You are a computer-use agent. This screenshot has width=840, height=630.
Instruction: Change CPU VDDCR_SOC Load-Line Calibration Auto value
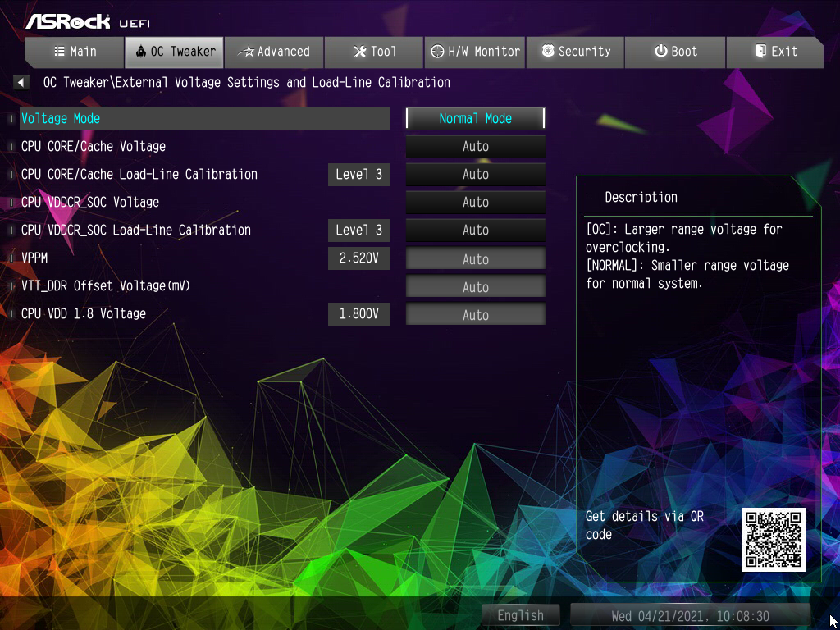coord(475,230)
